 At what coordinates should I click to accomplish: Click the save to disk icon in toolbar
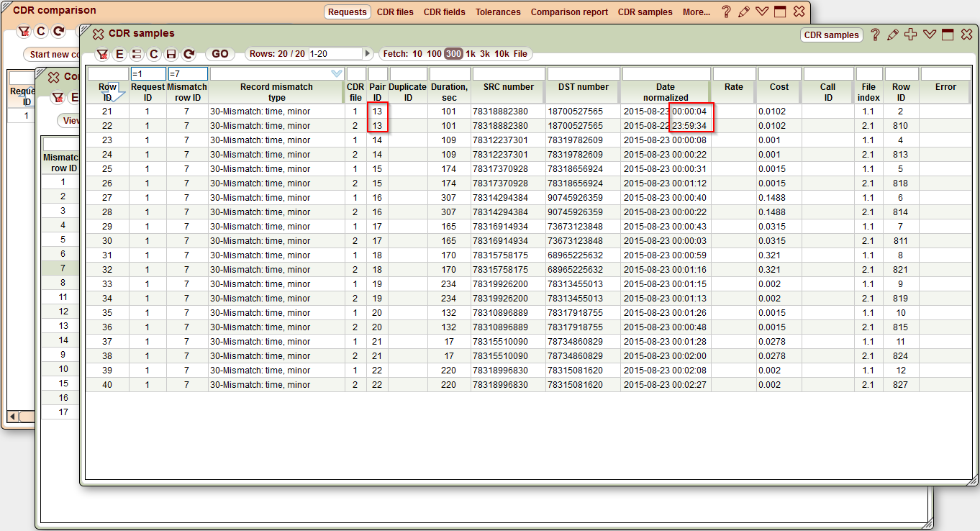click(x=171, y=53)
